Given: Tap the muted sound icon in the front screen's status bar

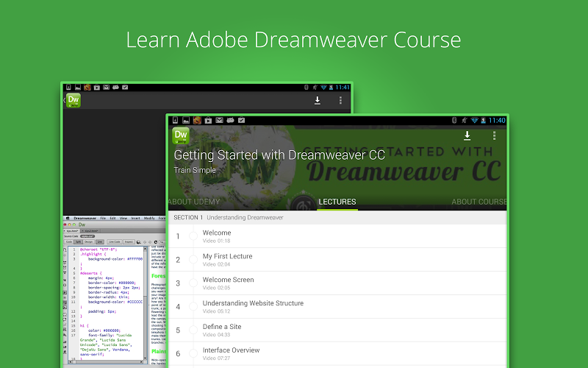Looking at the screenshot, I should tap(465, 120).
